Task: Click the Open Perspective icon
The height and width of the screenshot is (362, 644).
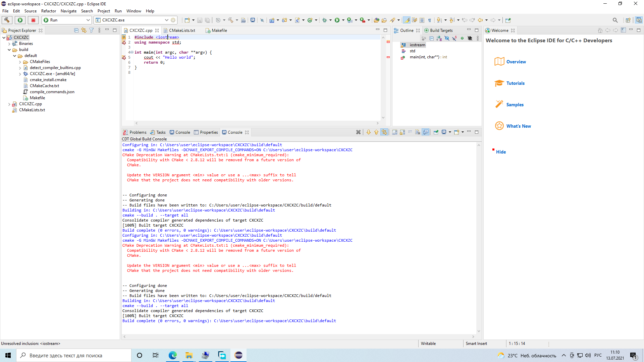Action: coord(628,20)
